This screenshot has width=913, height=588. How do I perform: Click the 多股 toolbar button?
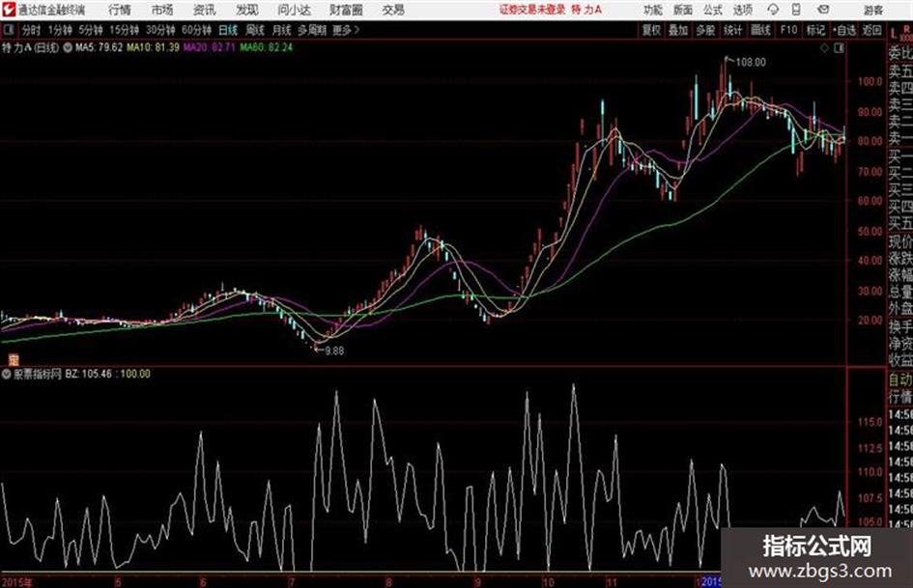(x=705, y=30)
